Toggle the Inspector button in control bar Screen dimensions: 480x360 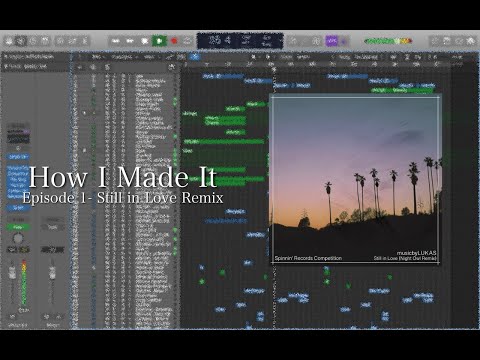[x=21, y=41]
